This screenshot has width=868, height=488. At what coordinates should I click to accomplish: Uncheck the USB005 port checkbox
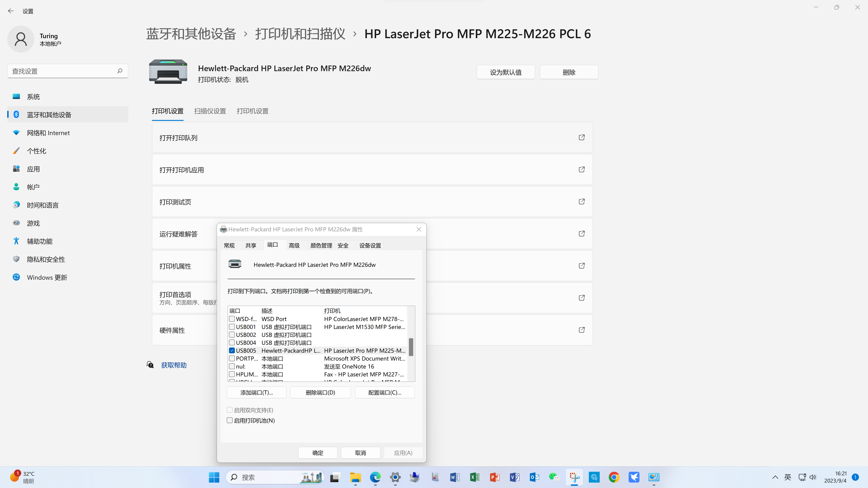(x=232, y=350)
